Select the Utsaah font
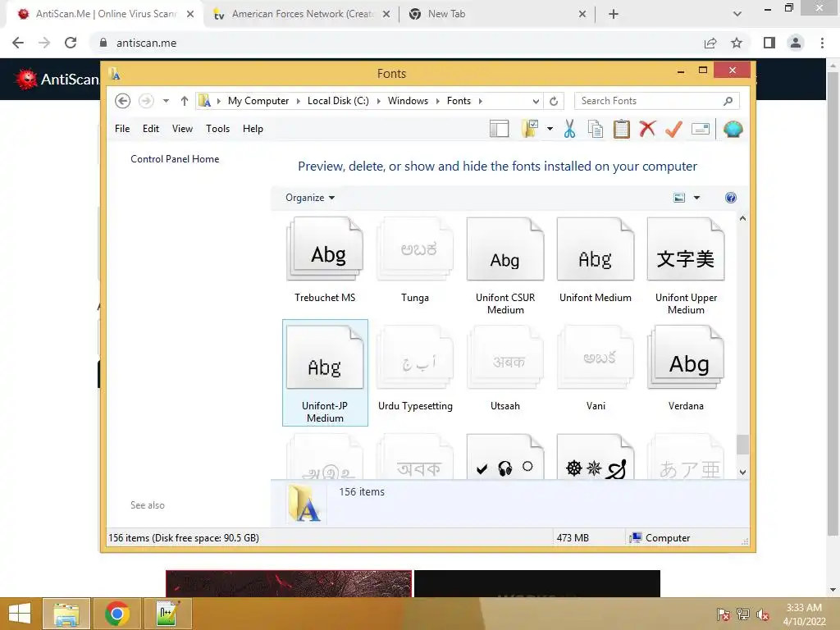The height and width of the screenshot is (630, 840). 505,369
